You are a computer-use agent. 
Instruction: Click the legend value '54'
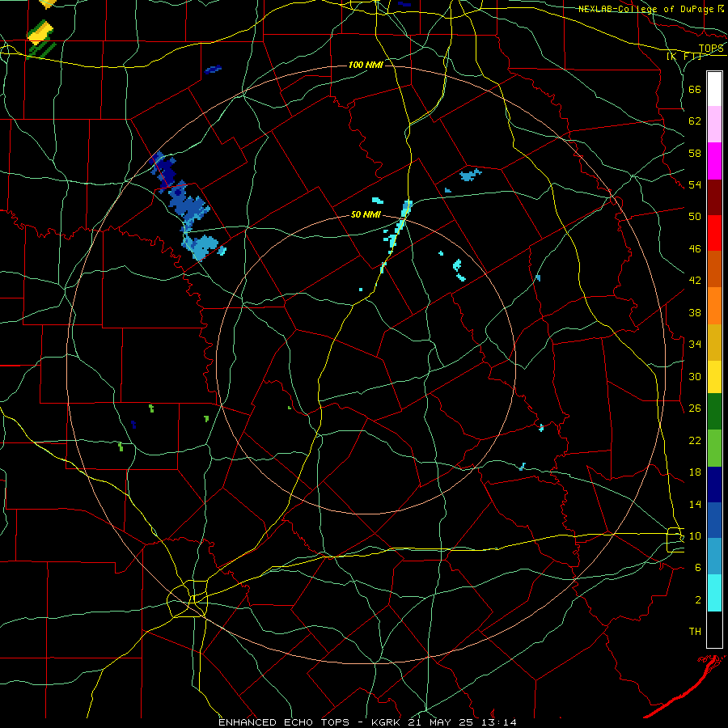695,184
